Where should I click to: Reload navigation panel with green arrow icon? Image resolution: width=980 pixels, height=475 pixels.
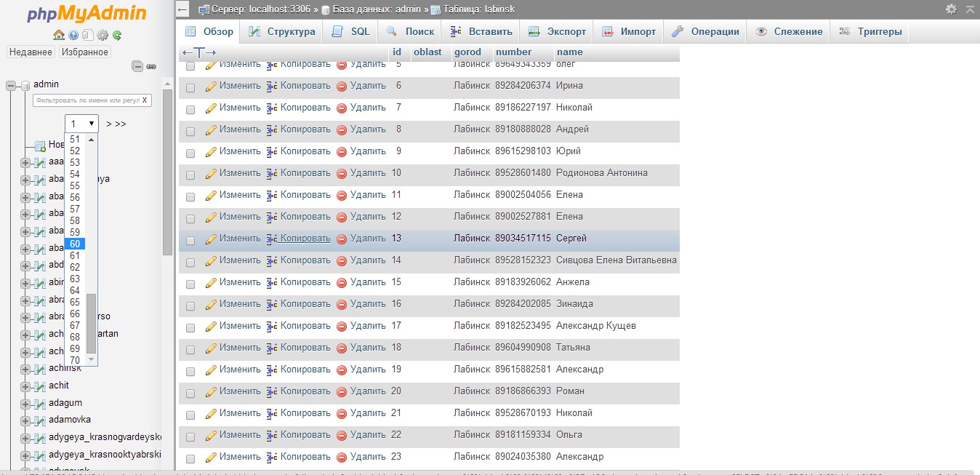click(x=116, y=35)
